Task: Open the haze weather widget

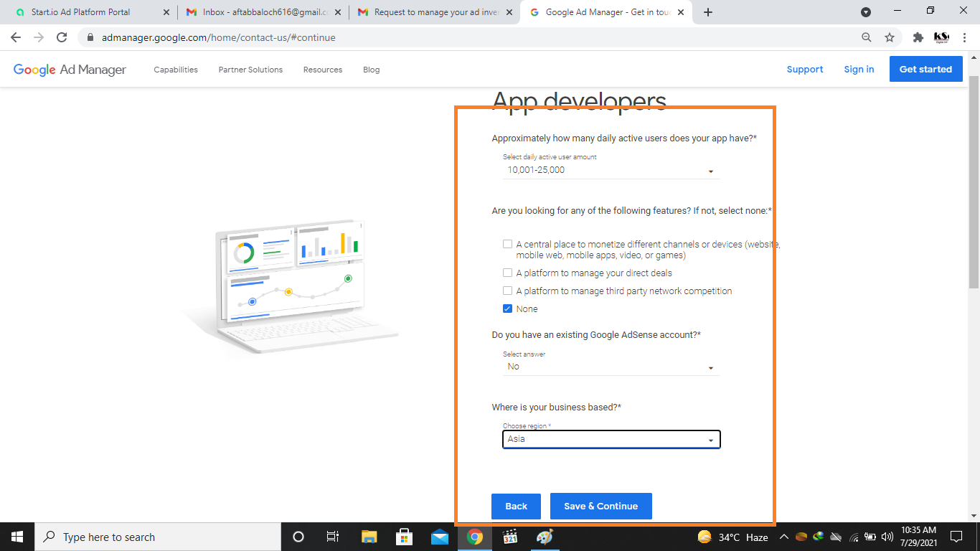Action: point(732,537)
